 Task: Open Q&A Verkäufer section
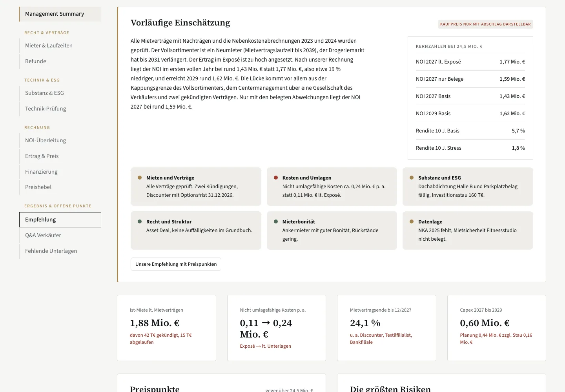pos(60,235)
